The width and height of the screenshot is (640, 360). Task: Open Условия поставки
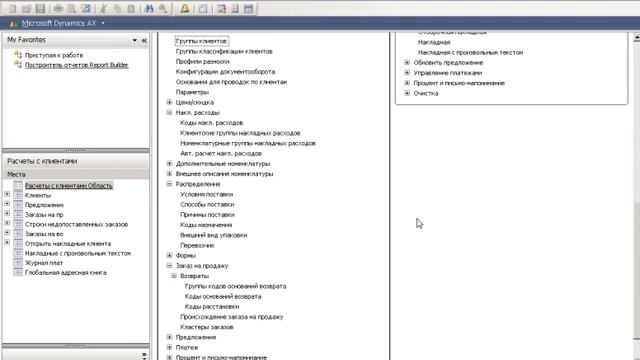[207, 194]
